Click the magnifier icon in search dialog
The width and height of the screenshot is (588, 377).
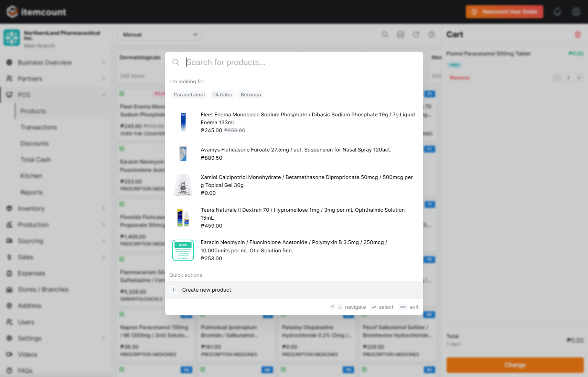click(176, 62)
